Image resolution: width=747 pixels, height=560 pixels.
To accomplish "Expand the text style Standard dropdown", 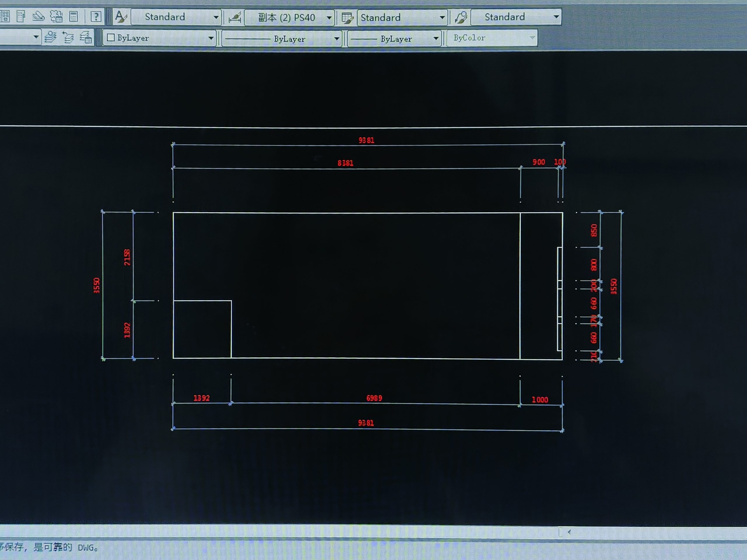I will tap(216, 17).
